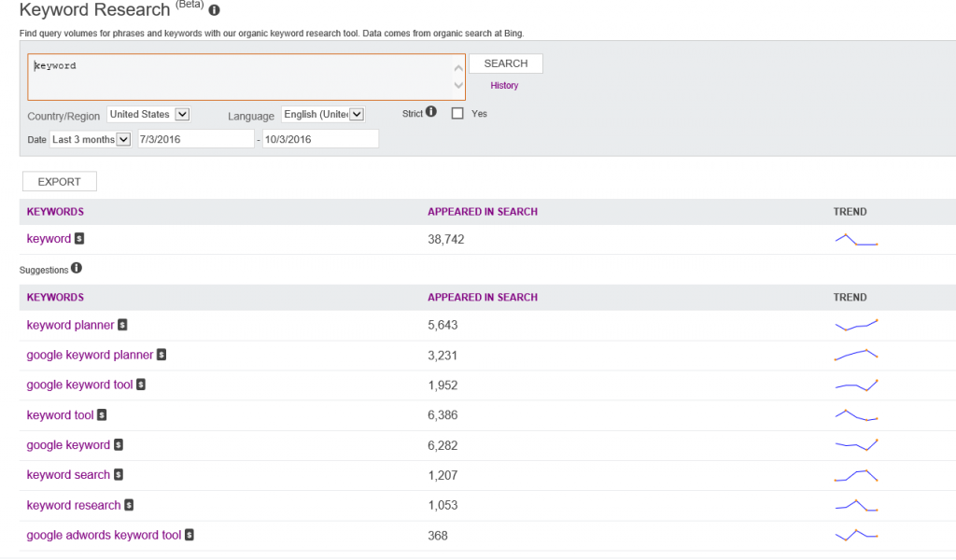This screenshot has width=956, height=560.
Task: Click the trend sparkline for google keyword tool
Action: 856,385
